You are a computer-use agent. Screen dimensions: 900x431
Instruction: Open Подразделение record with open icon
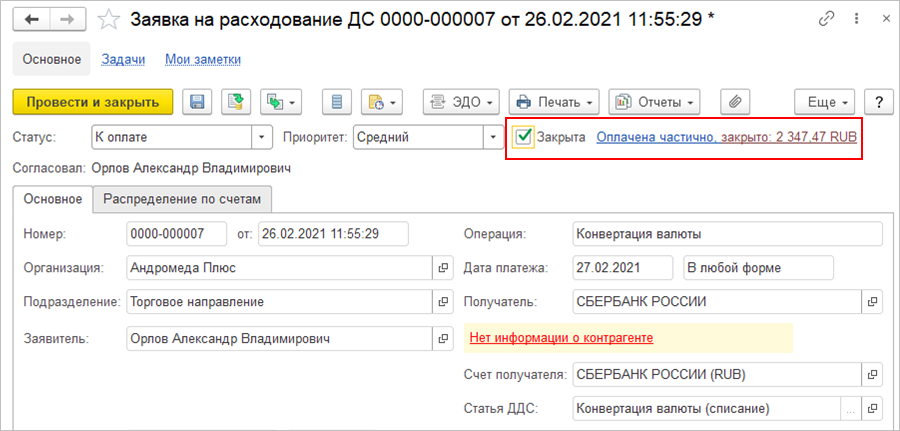(x=443, y=301)
